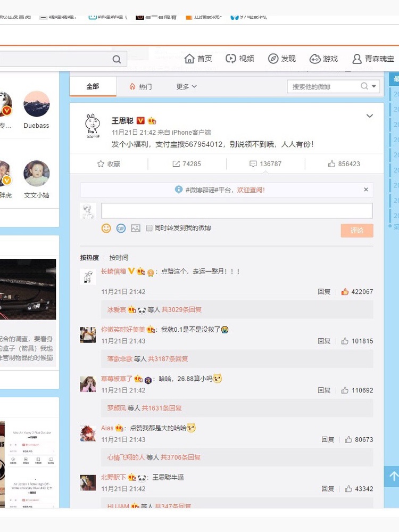
Task: Open the 视频 video icon
Action: point(230,59)
